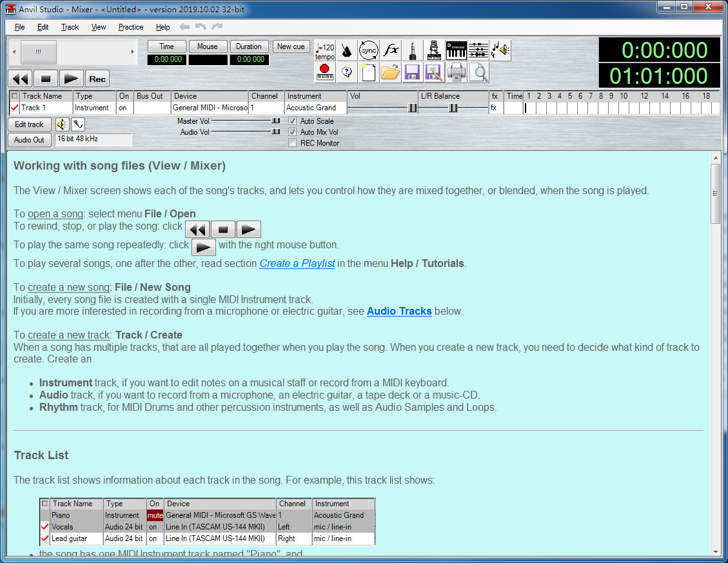Click the undo arrow in menu bar
Image resolution: width=728 pixels, height=563 pixels.
coord(201,27)
